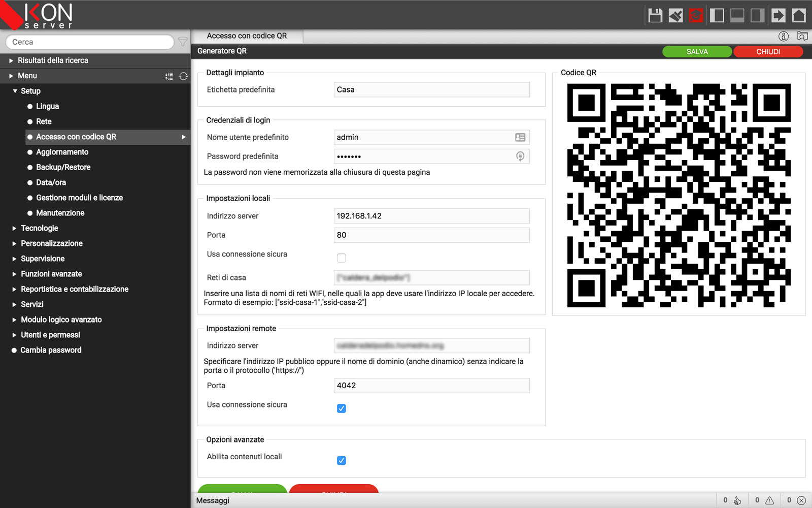Uncheck remote Usa connessione sicura checkbox
The height and width of the screenshot is (508, 812).
(342, 408)
